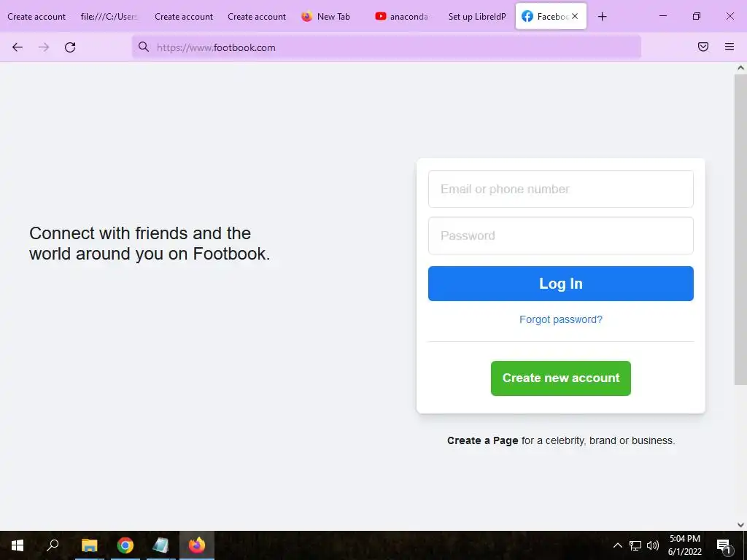Click the forward navigation arrow
This screenshot has height=560, width=747.
(44, 47)
